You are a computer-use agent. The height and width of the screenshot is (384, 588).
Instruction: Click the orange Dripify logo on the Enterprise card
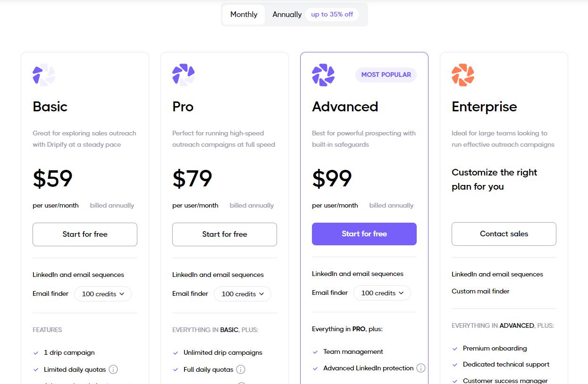[x=462, y=75]
